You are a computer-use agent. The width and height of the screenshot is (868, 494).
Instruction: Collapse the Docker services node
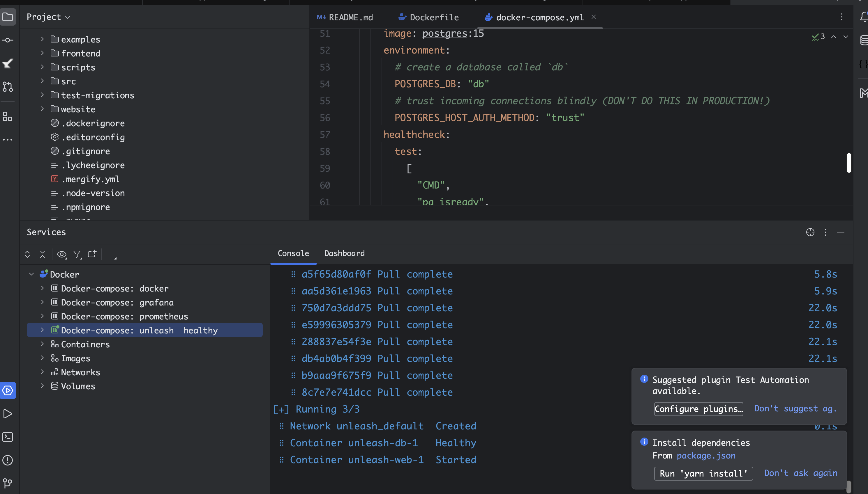[31, 274]
